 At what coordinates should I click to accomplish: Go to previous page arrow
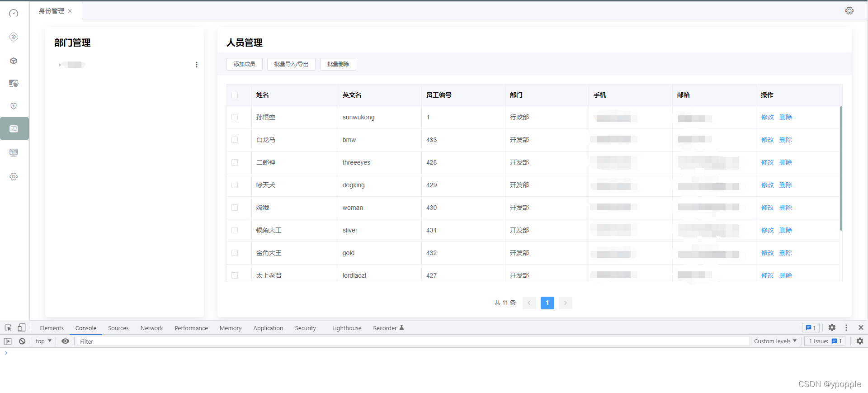coord(529,303)
